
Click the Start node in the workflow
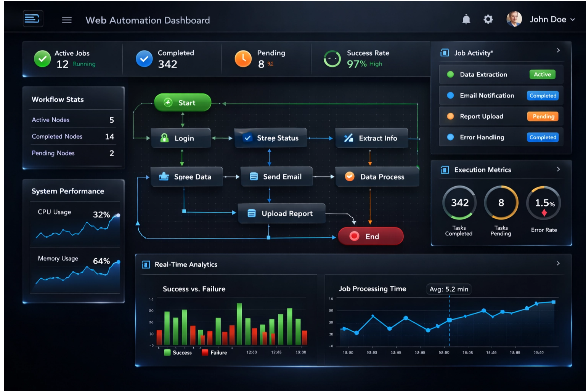[183, 102]
